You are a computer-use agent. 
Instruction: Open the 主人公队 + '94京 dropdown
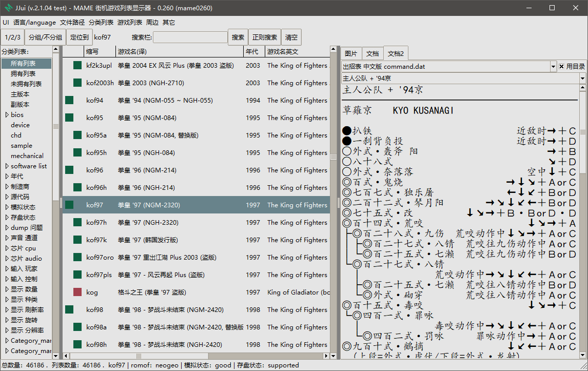tap(582, 79)
